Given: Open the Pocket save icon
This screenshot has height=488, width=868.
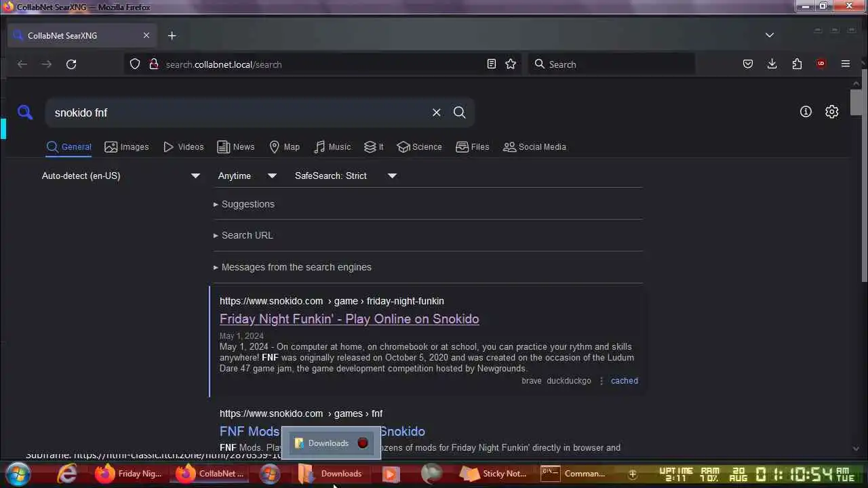Looking at the screenshot, I should coord(748,64).
